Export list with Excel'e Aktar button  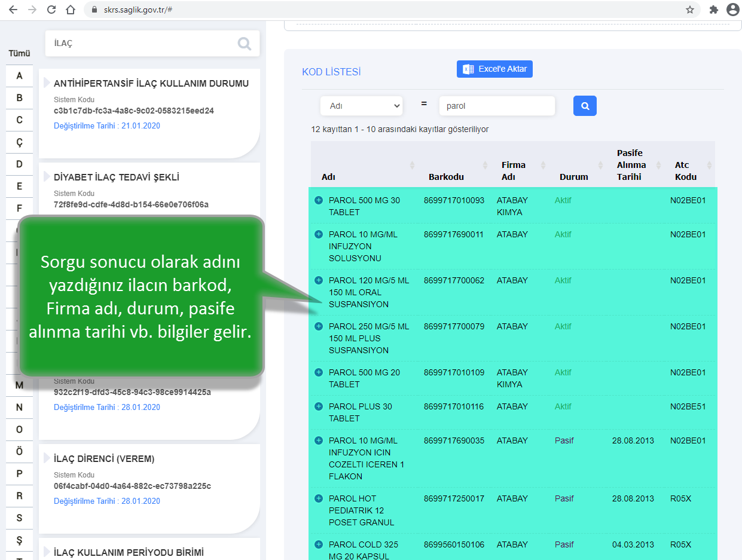click(x=494, y=69)
